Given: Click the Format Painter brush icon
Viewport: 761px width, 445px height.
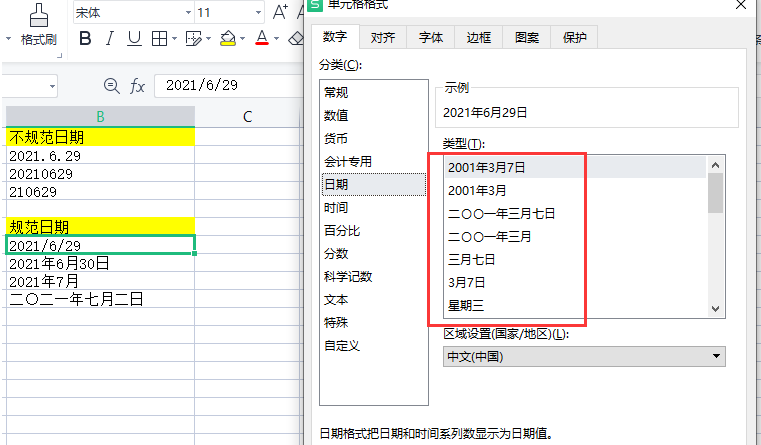Looking at the screenshot, I should coord(39,15).
